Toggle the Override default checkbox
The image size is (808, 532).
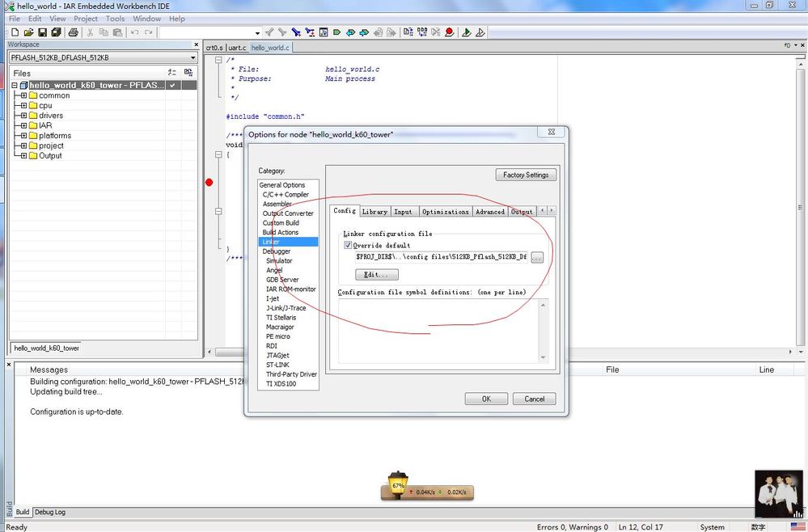click(x=348, y=245)
